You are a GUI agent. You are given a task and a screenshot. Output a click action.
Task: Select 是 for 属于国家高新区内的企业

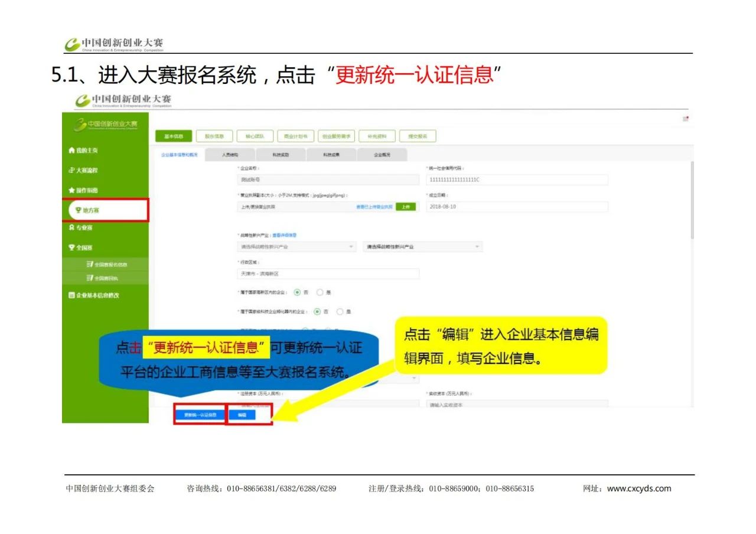(320, 292)
